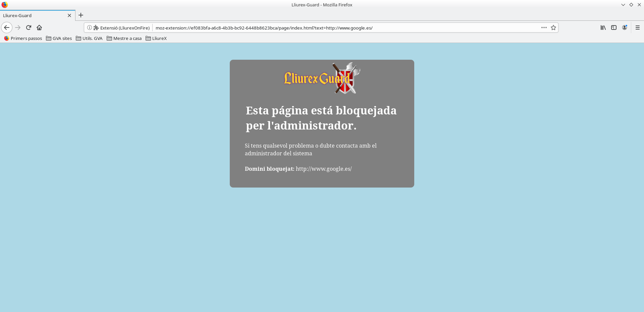Expand the GVA sites bookmark folder
The image size is (644, 312).
point(59,38)
